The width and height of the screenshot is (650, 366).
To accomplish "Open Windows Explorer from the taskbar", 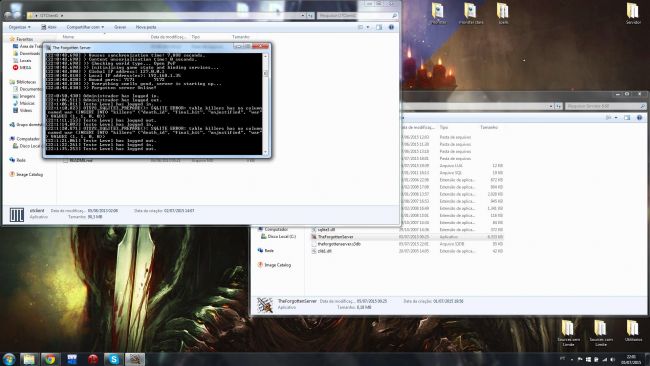I will coord(29,359).
